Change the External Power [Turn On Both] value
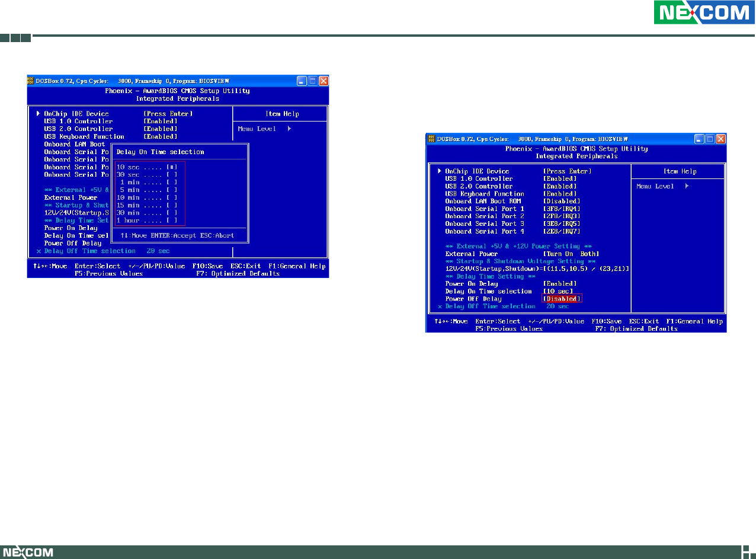Image resolution: width=756 pixels, height=559 pixels. [571, 254]
